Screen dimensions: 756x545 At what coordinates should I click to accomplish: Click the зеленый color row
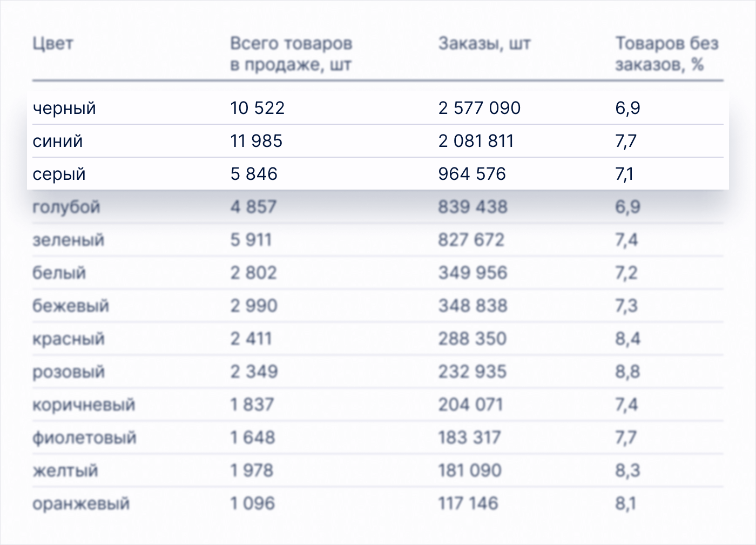click(x=68, y=240)
